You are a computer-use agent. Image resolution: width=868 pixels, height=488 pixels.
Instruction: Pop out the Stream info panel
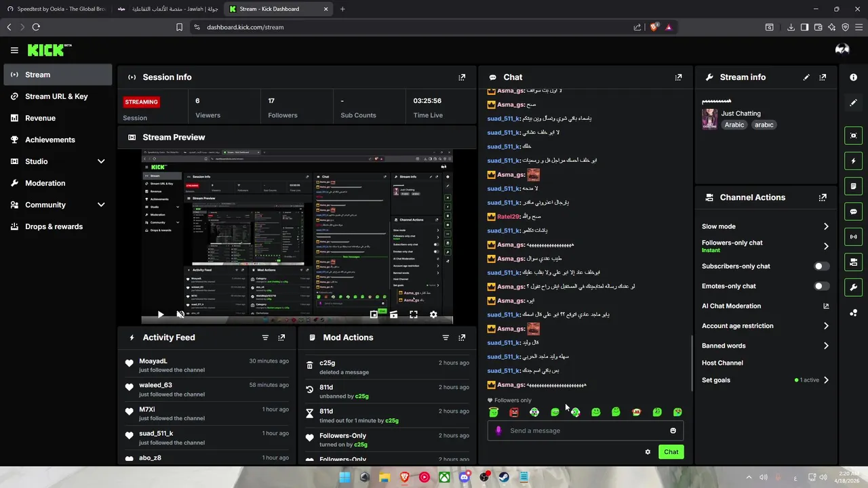(x=823, y=77)
